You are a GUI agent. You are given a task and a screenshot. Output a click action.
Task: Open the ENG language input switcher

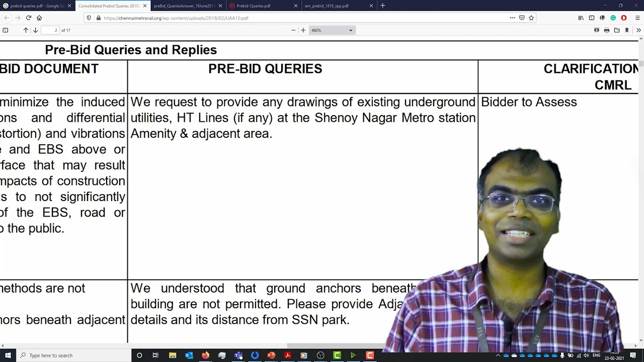(596, 355)
